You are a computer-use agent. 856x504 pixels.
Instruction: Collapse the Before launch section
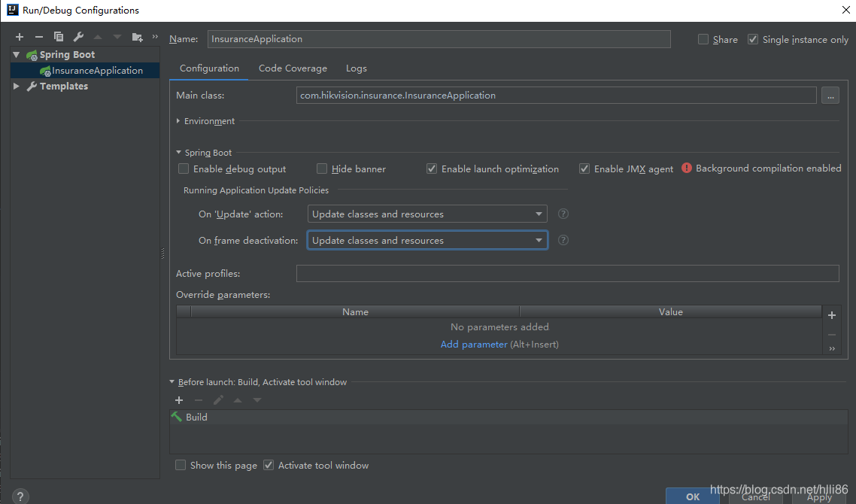tap(172, 382)
